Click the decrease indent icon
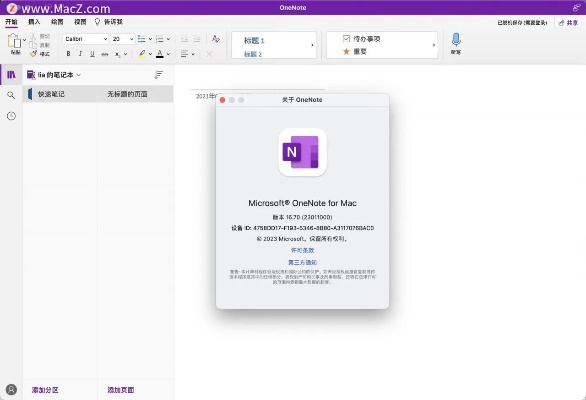586x400 pixels. [185, 39]
